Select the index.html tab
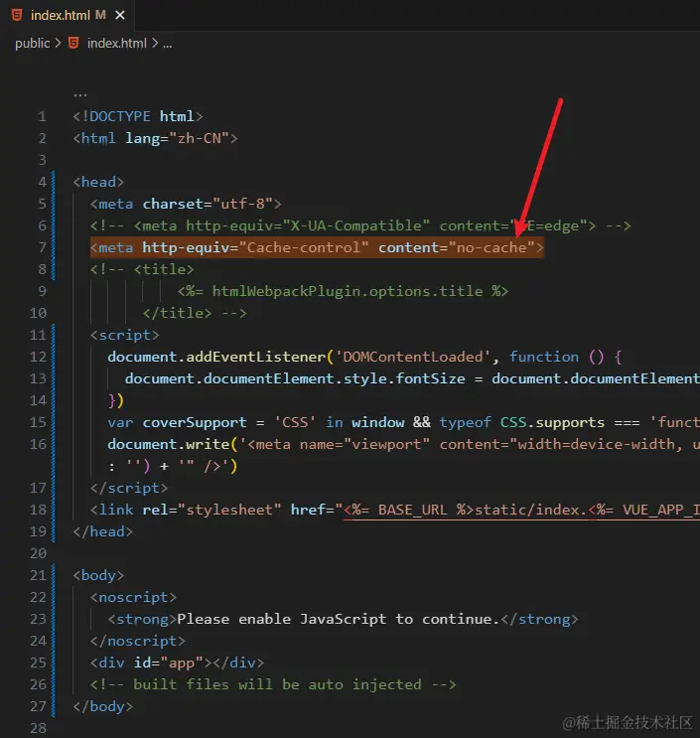This screenshot has width=700, height=738. tap(68, 16)
